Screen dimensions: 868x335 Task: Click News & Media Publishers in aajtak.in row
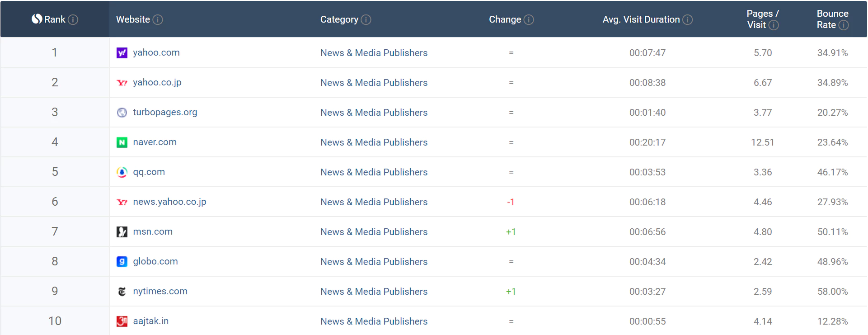point(374,321)
